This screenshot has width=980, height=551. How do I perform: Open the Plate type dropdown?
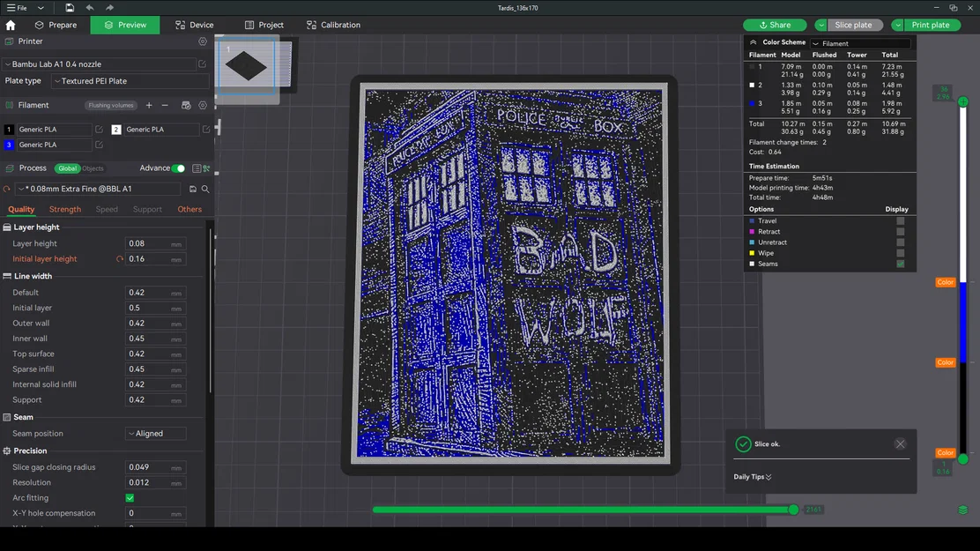click(130, 81)
